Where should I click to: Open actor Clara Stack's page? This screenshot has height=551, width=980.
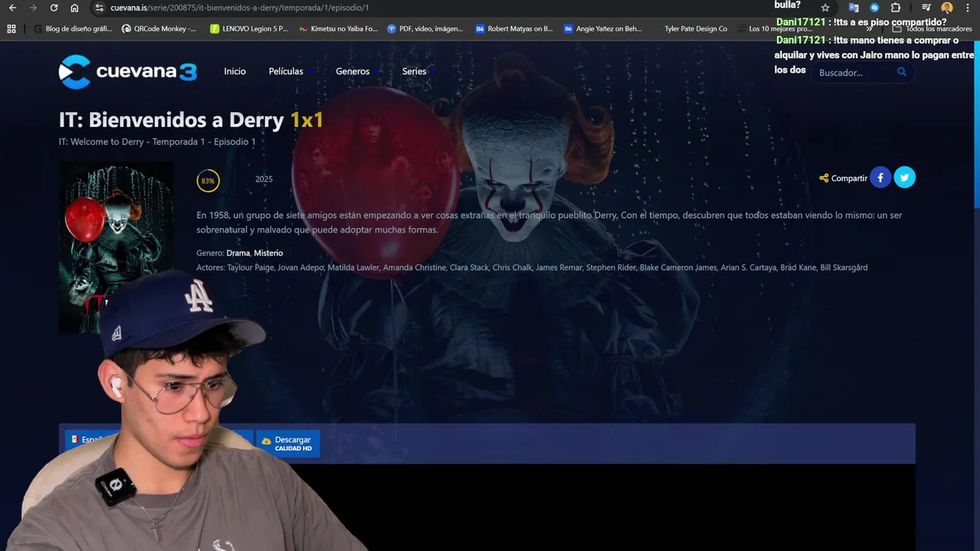[469, 268]
